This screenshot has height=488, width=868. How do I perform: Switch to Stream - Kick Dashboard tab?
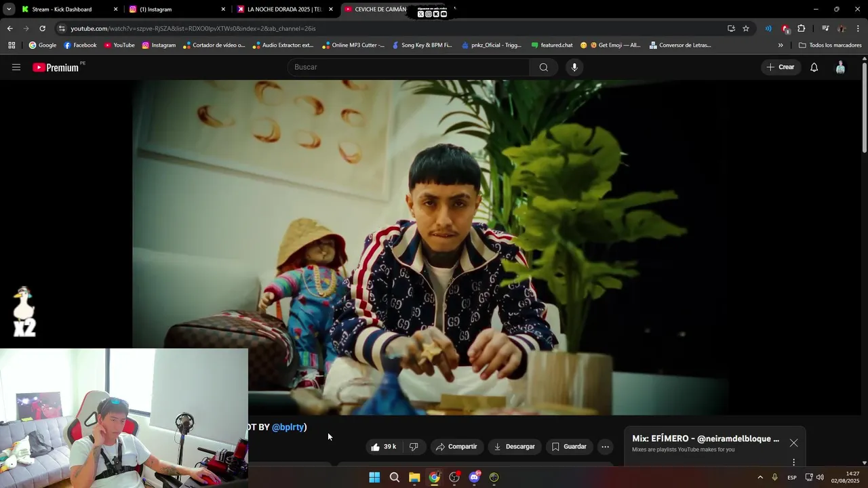pyautogui.click(x=62, y=9)
